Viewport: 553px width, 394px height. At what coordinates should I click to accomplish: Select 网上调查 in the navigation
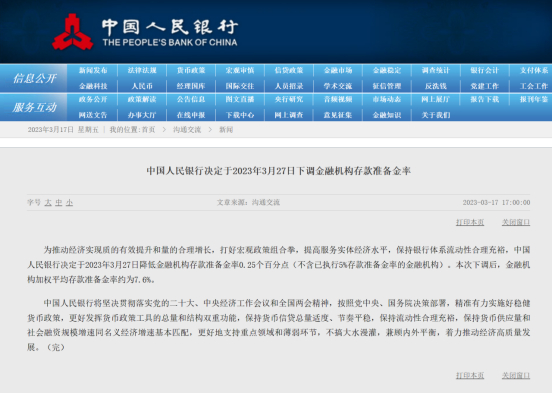(x=289, y=115)
